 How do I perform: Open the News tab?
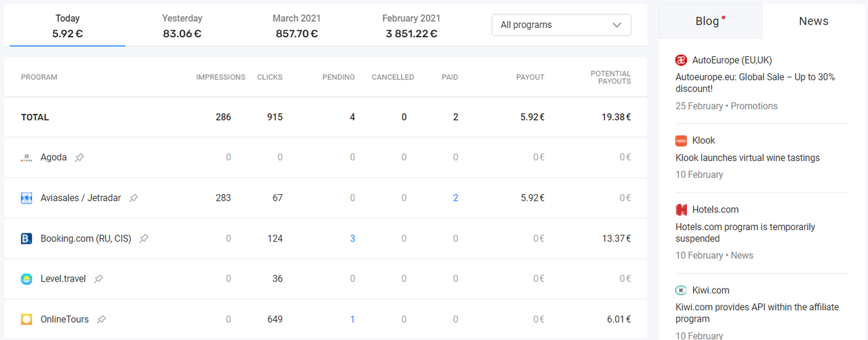point(814,21)
